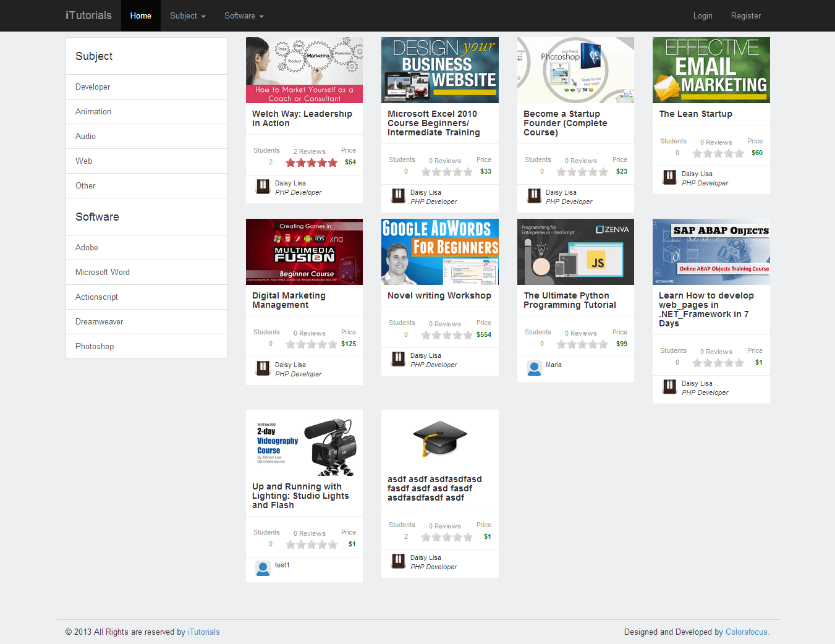Open the Software dropdown in navbar
835x644 pixels.
click(244, 15)
